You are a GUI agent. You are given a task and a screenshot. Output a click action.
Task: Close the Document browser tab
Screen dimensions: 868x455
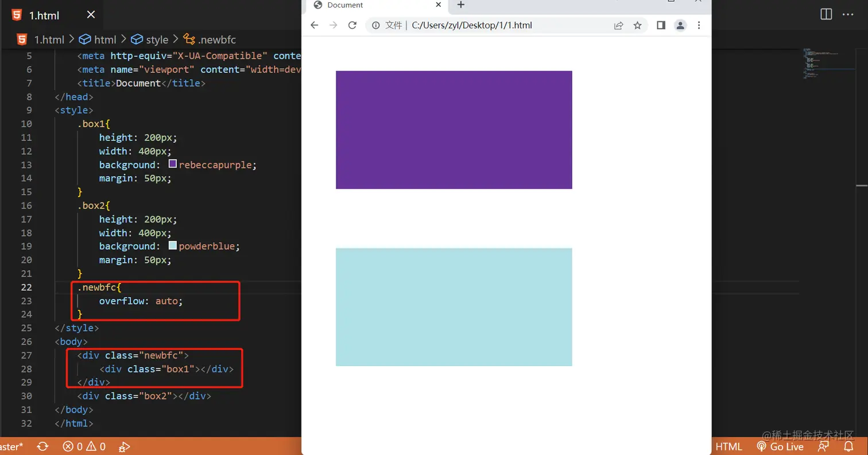439,5
